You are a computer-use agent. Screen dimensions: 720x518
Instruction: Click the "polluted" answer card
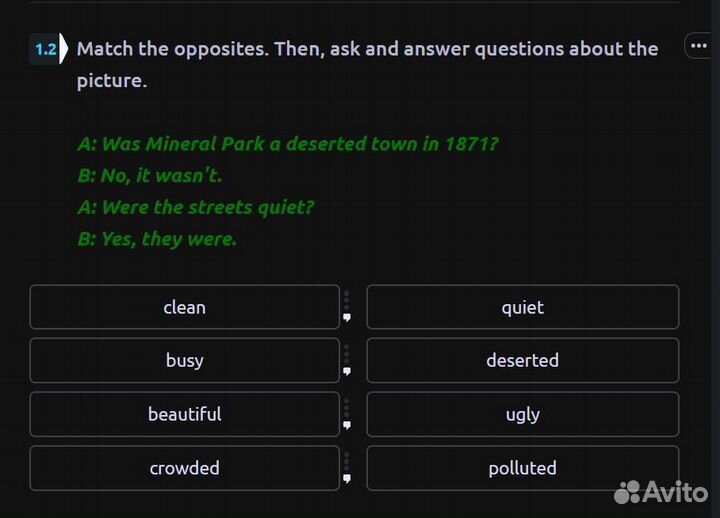(522, 468)
